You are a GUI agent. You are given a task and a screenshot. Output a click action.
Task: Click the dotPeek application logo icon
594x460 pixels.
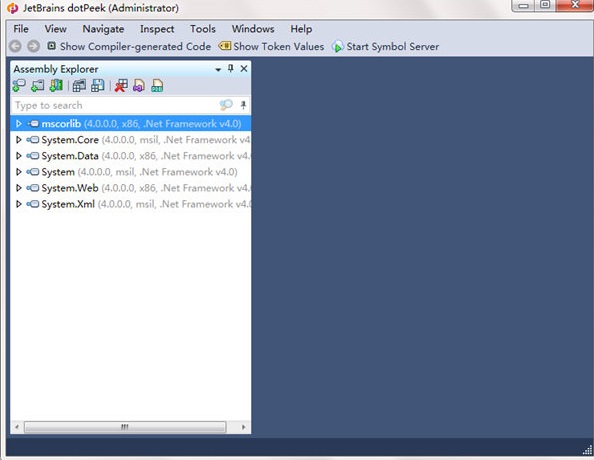coord(13,8)
